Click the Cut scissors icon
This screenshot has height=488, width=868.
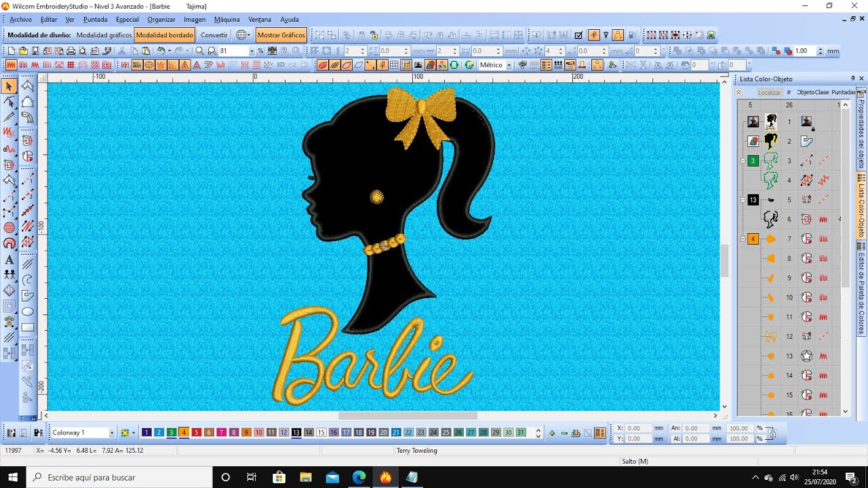(x=122, y=51)
